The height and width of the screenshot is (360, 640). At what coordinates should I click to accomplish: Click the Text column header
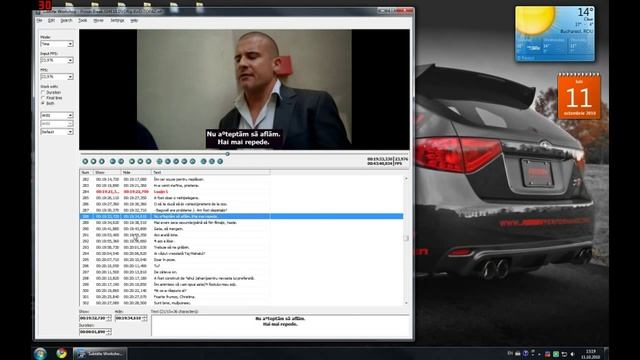pyautogui.click(x=211, y=173)
